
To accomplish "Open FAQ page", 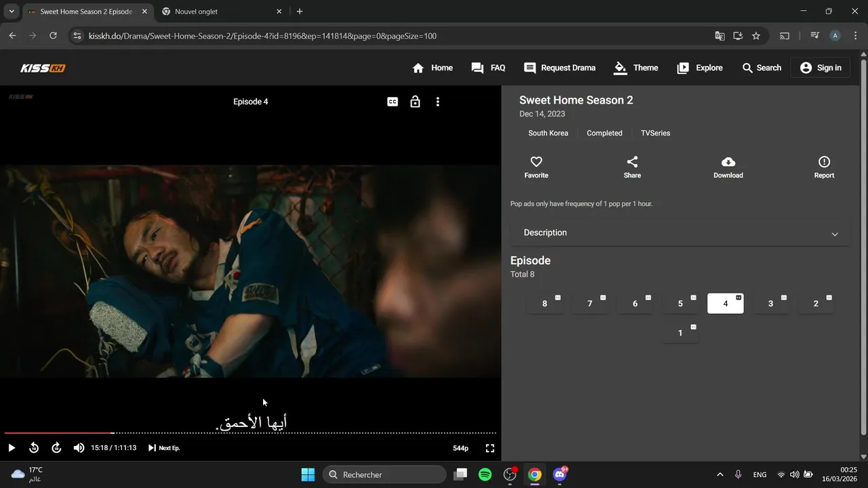I will coord(488,68).
